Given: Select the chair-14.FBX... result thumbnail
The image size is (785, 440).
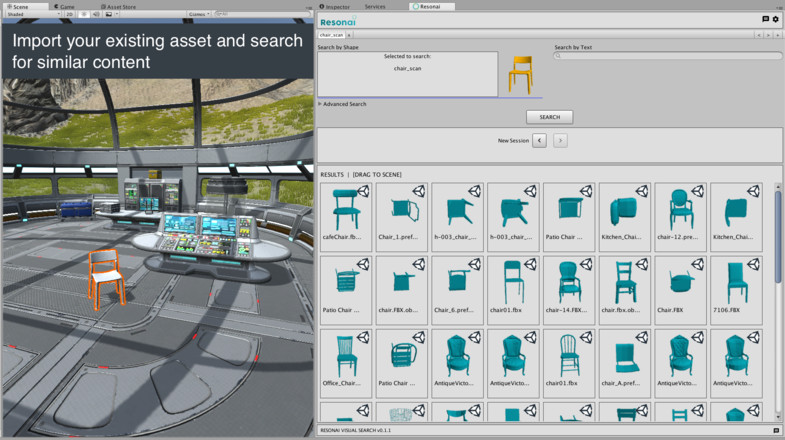Looking at the screenshot, I should [x=569, y=290].
